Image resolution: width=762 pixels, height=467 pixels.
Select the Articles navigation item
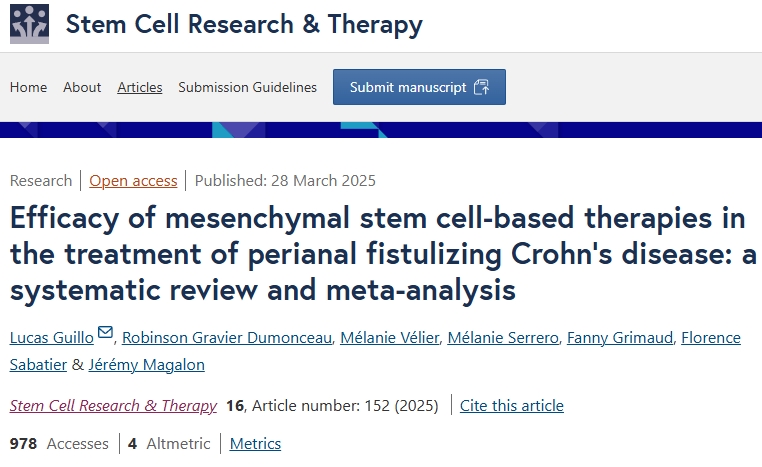coord(140,87)
